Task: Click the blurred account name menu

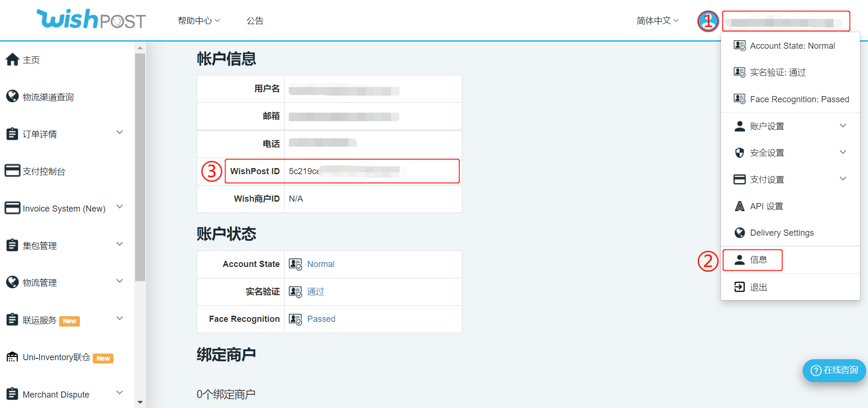Action: pyautogui.click(x=786, y=21)
